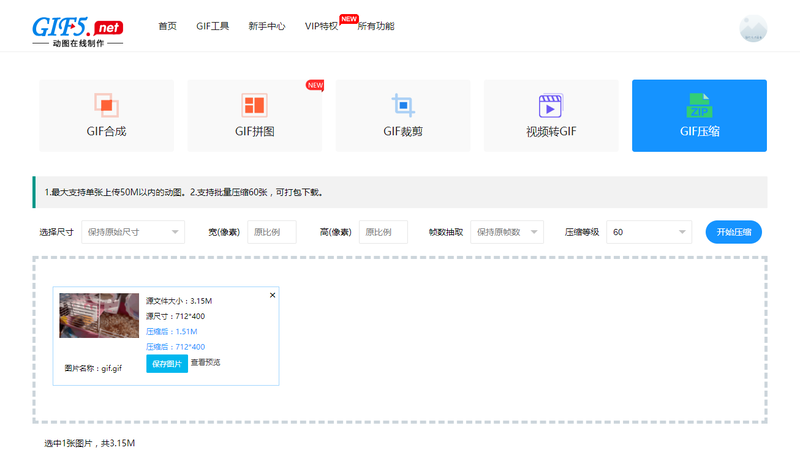Viewport: 800px width, 461px height.
Task: Remove gif.gif with the X icon
Action: pos(272,295)
